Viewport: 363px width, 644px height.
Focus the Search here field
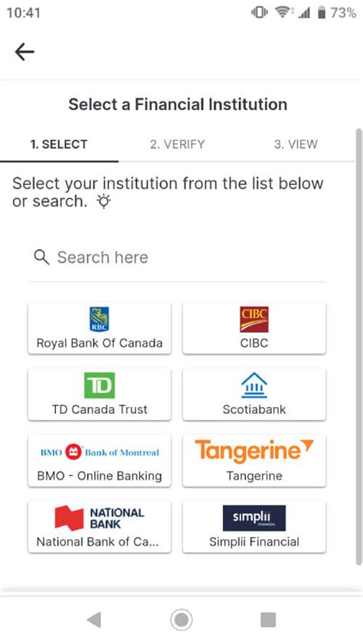point(177,258)
